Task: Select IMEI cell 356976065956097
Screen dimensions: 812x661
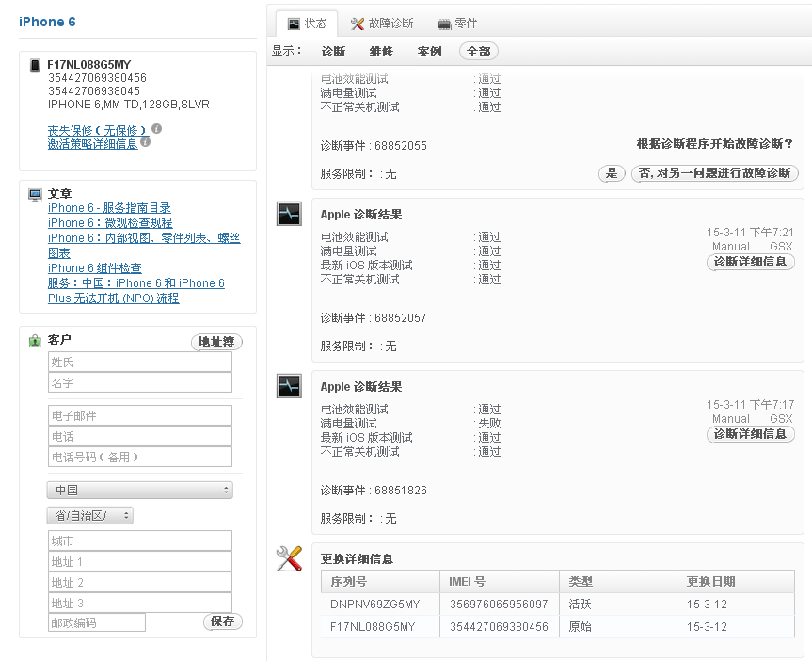Action: click(x=500, y=604)
